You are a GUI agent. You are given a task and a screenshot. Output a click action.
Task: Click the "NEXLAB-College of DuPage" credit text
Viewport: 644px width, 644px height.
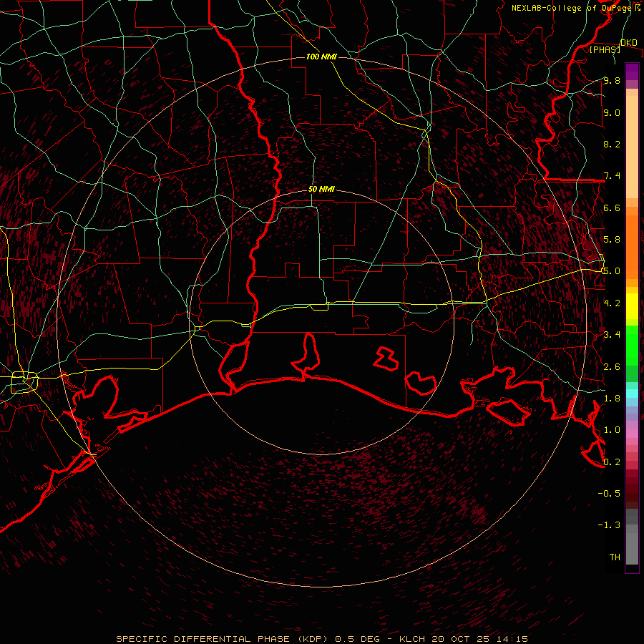pos(570,8)
